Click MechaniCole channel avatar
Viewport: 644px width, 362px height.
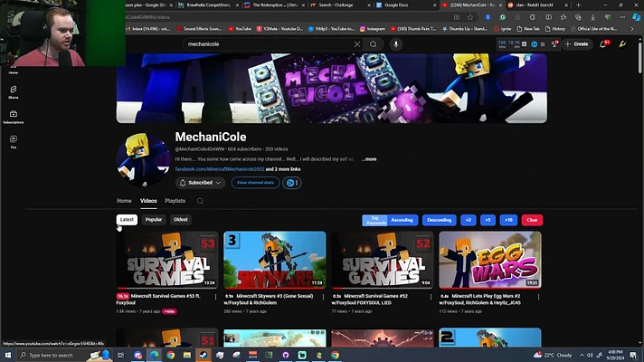143,159
